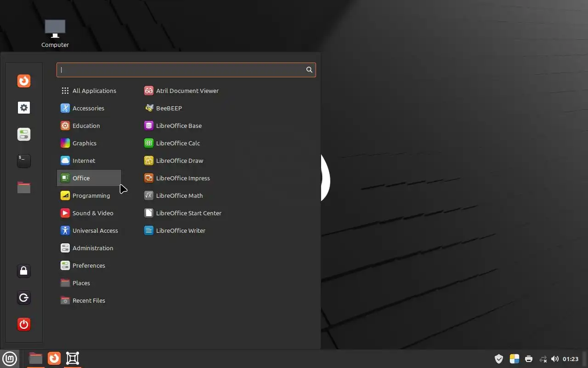
Task: Click the Lock Screen padlock icon
Action: pos(24,271)
